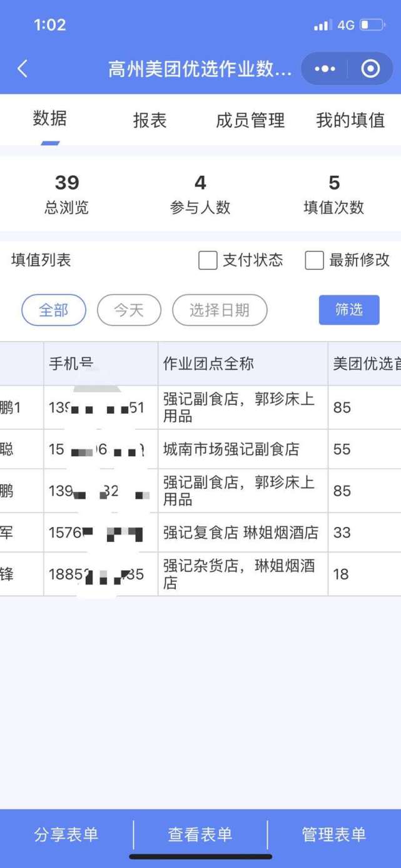Select the value 18 cell
Screen dimensions: 401x868
click(x=365, y=574)
